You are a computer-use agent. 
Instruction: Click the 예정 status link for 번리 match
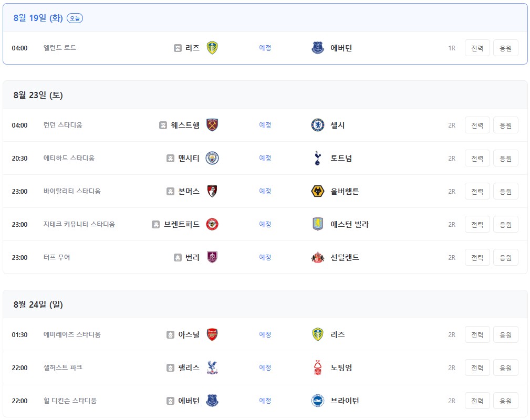point(265,257)
